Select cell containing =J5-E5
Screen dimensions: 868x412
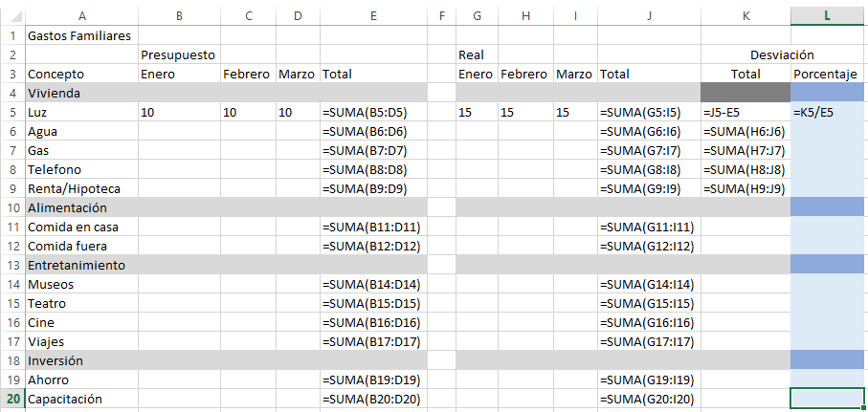[x=746, y=112]
